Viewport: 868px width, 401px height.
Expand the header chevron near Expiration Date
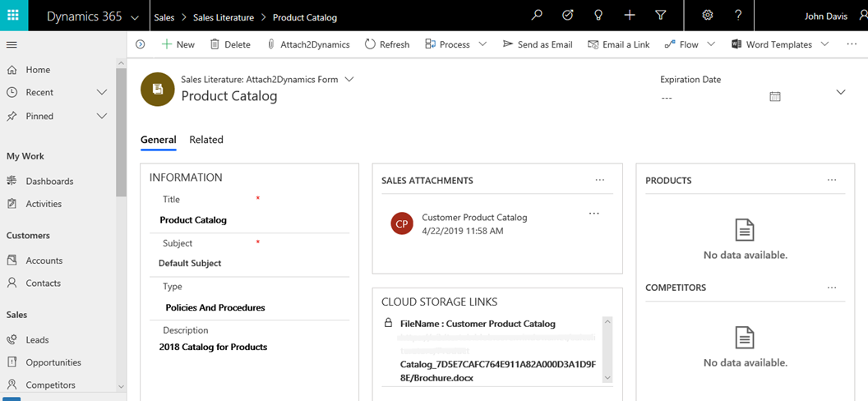(x=841, y=92)
